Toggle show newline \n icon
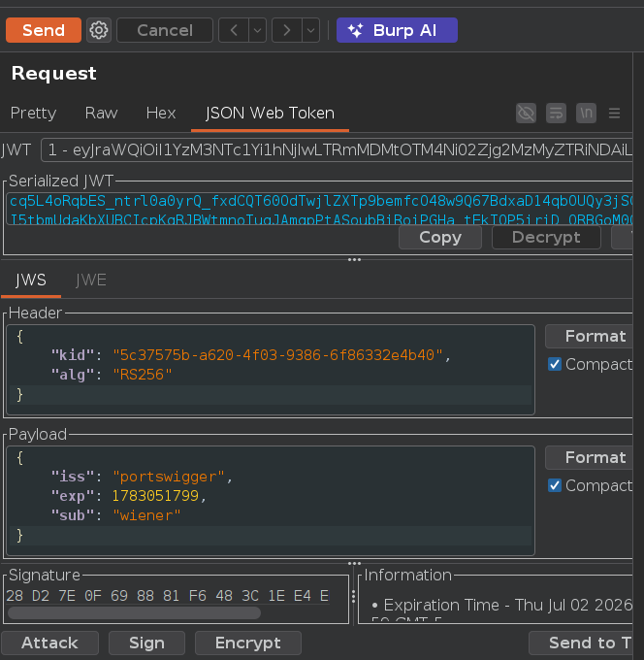 pyautogui.click(x=587, y=113)
